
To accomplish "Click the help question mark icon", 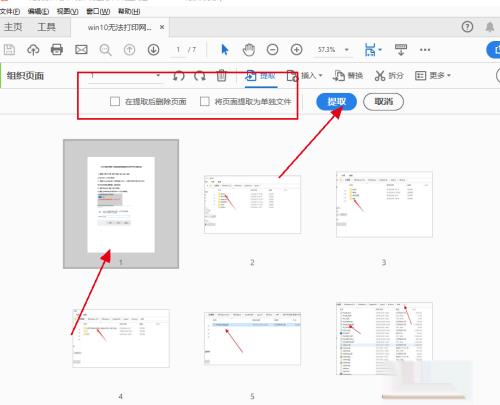I will [x=467, y=27].
